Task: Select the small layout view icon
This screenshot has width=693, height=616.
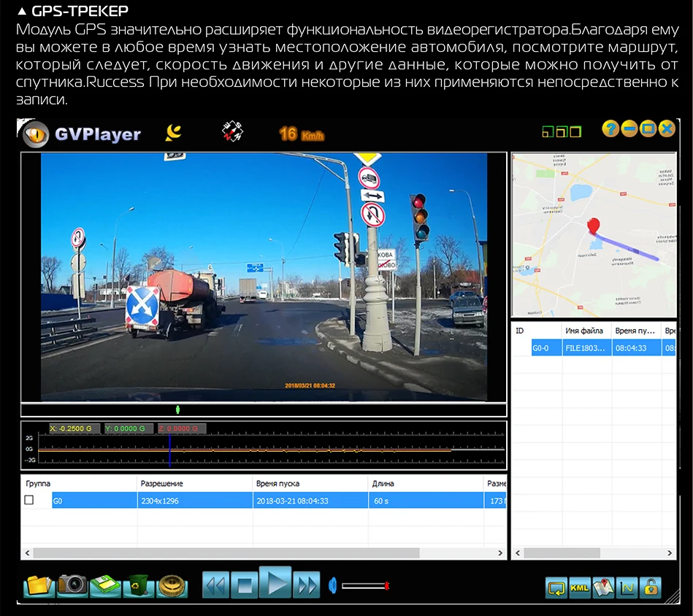Action: (x=548, y=131)
